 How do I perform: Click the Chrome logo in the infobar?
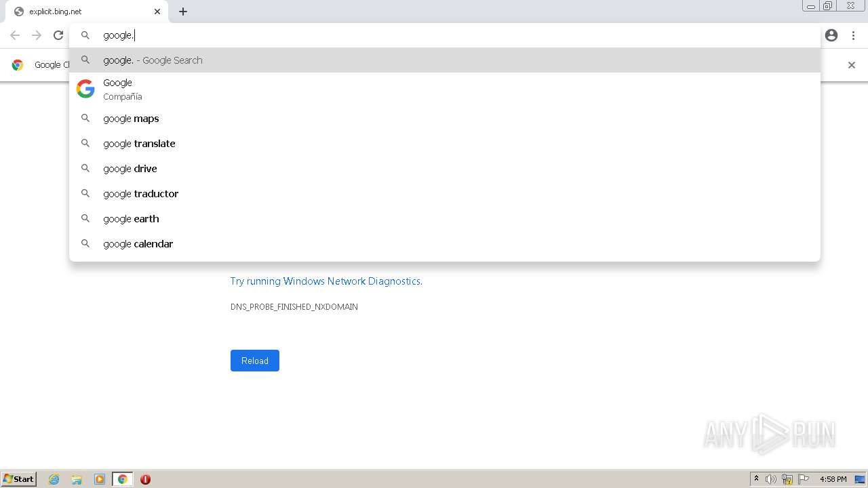click(x=18, y=65)
